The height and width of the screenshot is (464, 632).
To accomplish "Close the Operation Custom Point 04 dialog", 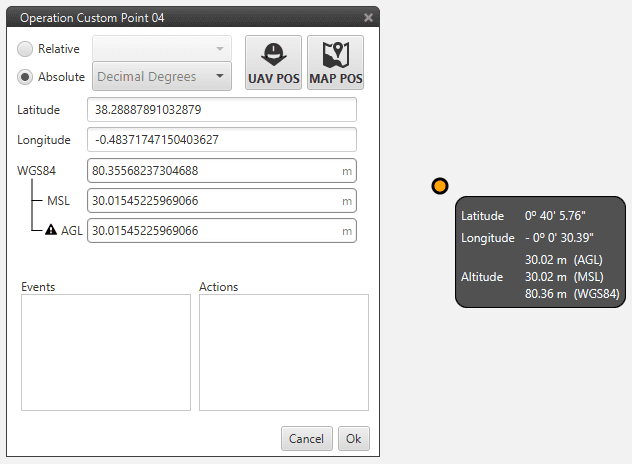I will pos(368,17).
